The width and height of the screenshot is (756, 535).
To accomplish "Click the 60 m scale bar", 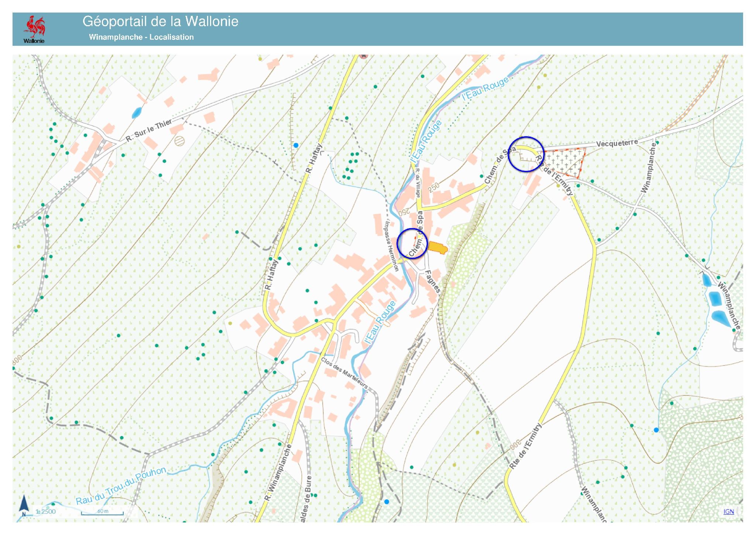I will pos(103,512).
